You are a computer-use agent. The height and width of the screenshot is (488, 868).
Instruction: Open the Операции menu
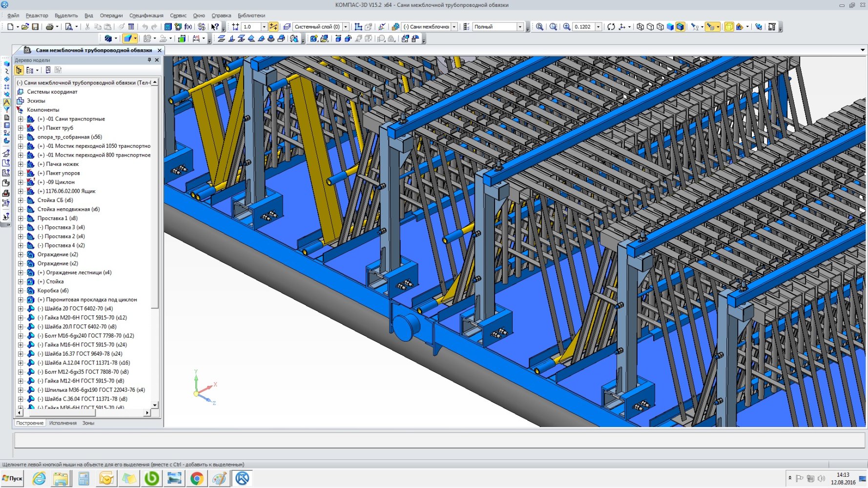pyautogui.click(x=111, y=16)
